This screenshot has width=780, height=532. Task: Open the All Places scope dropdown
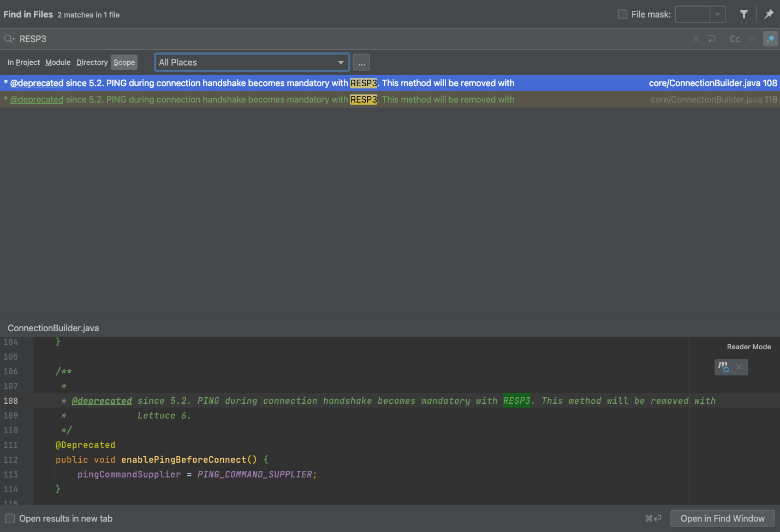click(x=252, y=62)
